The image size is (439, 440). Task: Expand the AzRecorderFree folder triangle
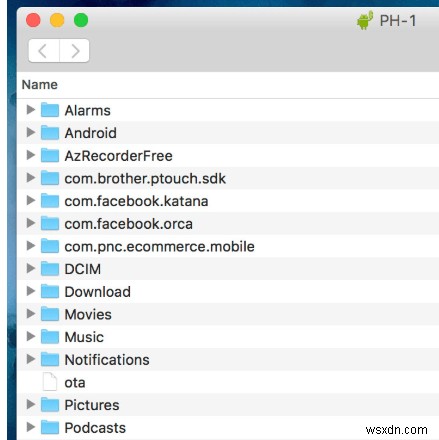(31, 155)
